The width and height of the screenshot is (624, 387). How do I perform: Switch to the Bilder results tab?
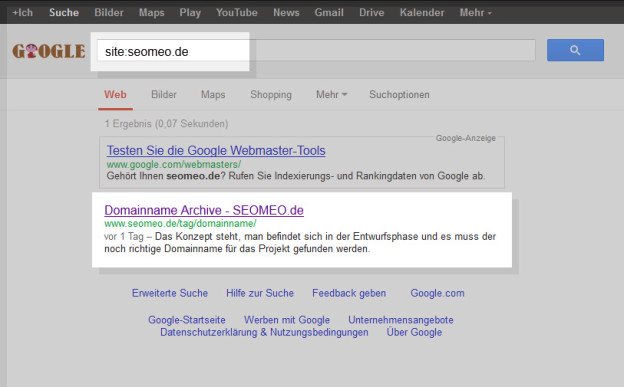(x=164, y=95)
